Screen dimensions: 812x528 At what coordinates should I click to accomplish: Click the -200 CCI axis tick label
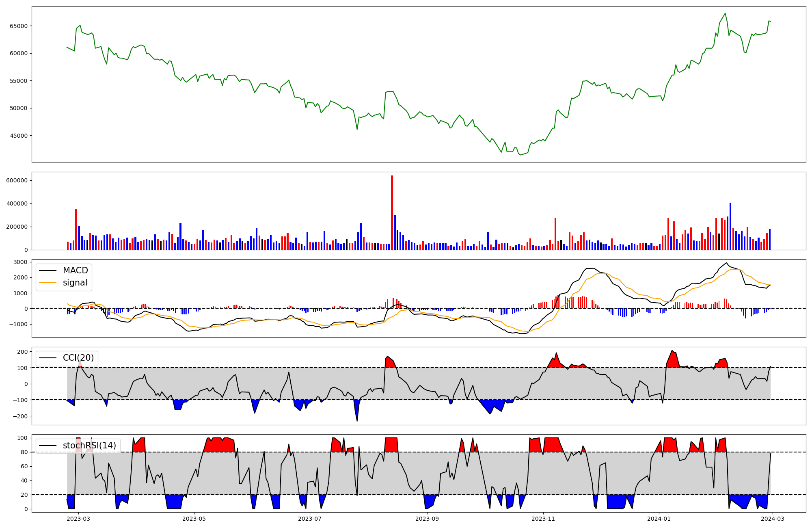click(x=19, y=416)
